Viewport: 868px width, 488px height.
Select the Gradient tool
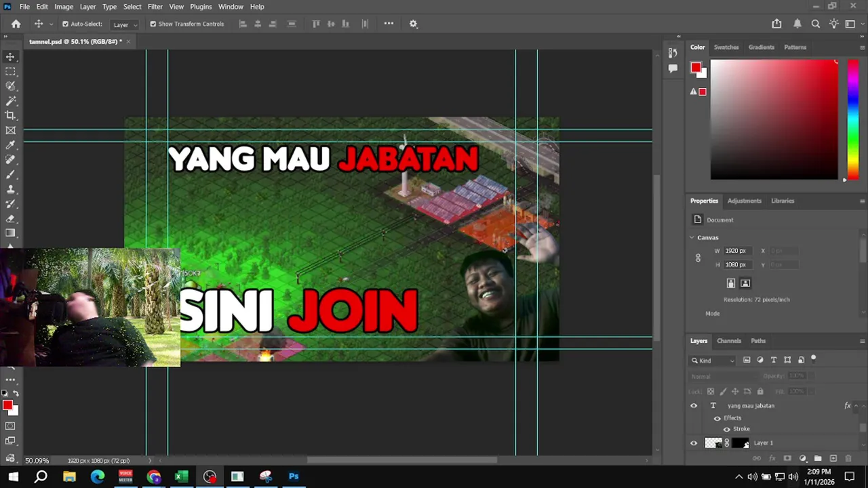coord(10,233)
